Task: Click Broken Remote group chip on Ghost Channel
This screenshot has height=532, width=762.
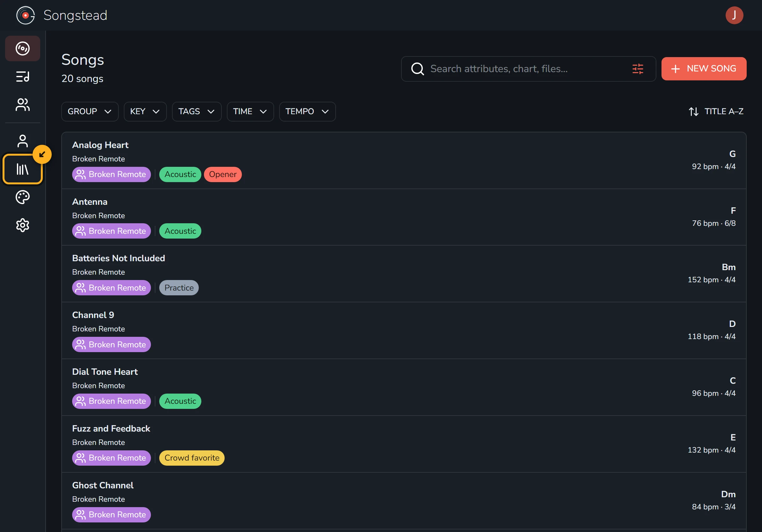Action: click(111, 515)
